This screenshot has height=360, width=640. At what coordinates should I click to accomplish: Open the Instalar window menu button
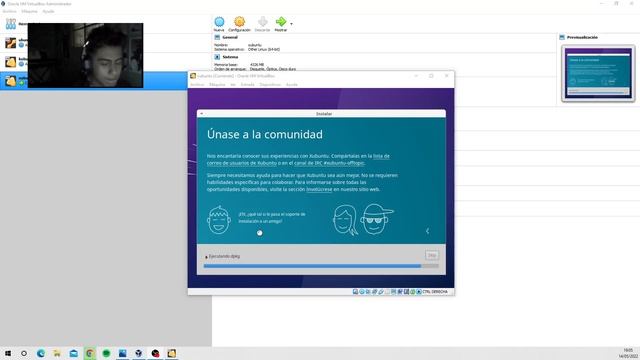click(x=202, y=113)
